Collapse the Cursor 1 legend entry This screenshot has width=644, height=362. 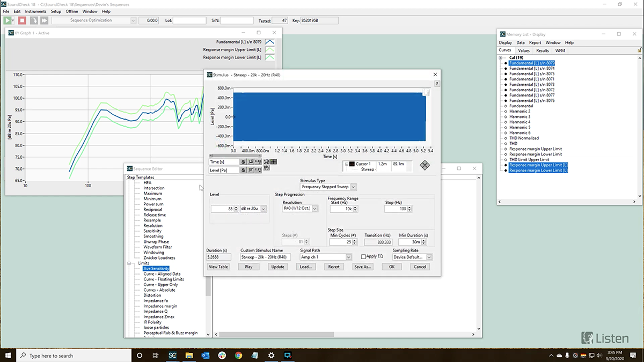tap(347, 164)
